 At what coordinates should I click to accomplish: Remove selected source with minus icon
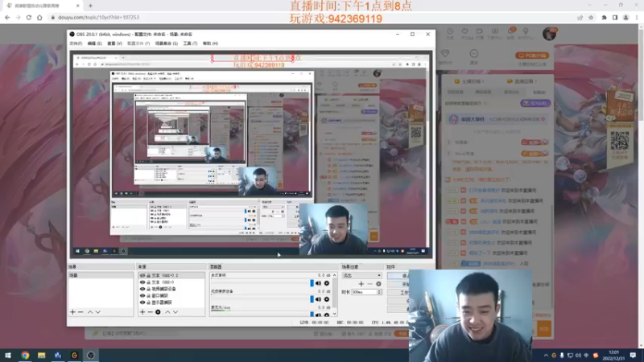(151, 312)
